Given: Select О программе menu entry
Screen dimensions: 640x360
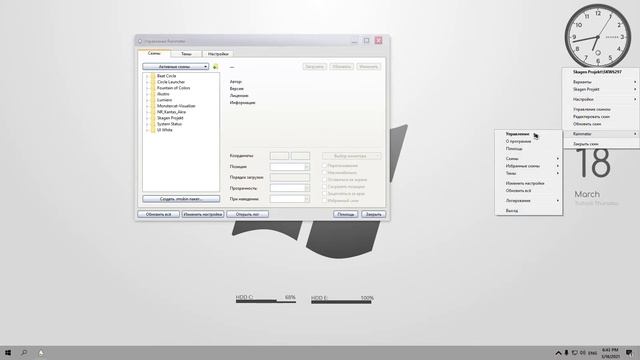Looking at the screenshot, I should tap(518, 141).
